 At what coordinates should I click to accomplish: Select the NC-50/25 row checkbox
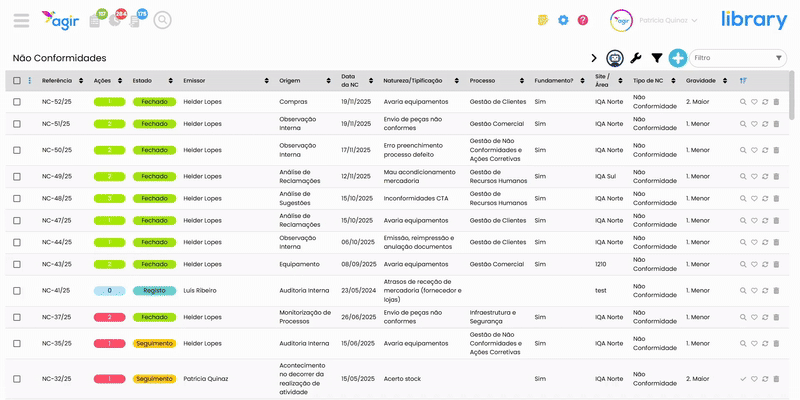pyautogui.click(x=17, y=150)
